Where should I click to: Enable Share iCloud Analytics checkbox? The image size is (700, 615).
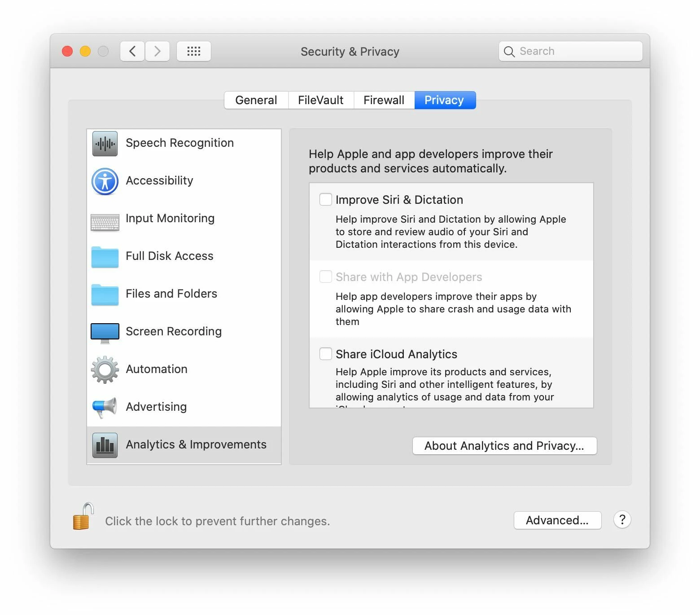tap(326, 354)
